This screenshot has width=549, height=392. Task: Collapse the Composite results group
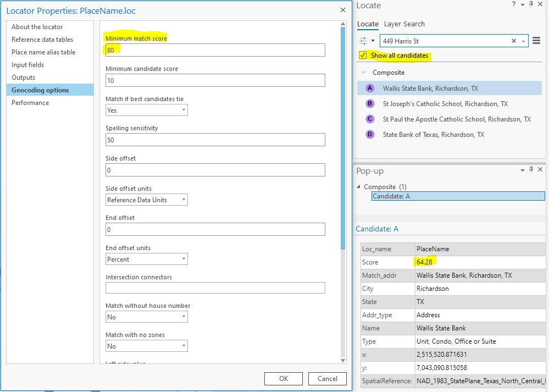point(363,73)
